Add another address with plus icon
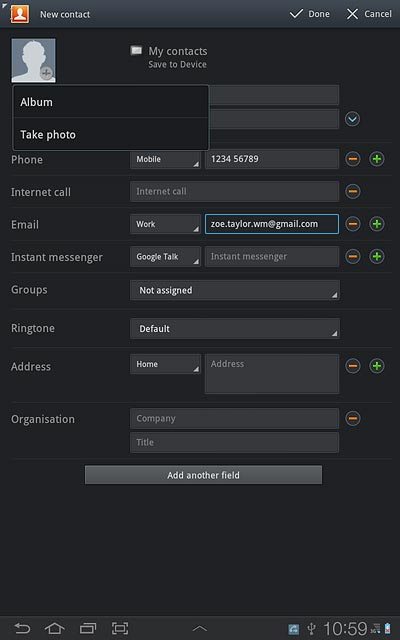Image resolution: width=400 pixels, height=640 pixels. [377, 366]
